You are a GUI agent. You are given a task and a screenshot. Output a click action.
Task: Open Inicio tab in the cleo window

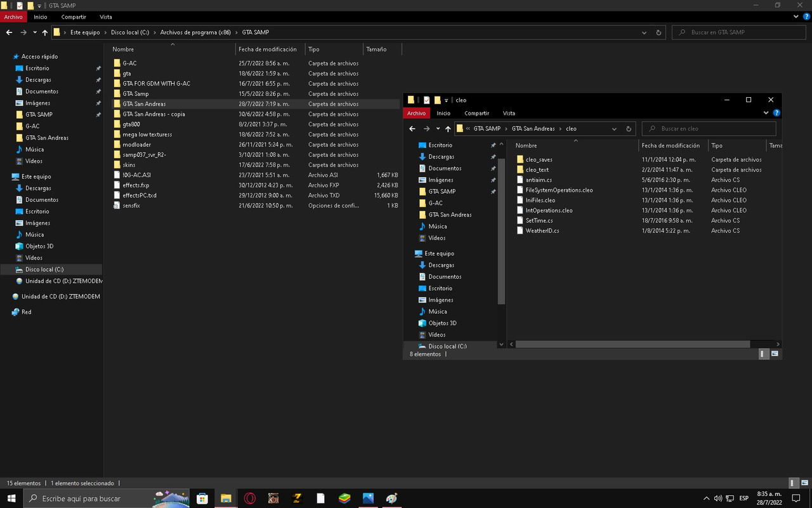point(443,114)
